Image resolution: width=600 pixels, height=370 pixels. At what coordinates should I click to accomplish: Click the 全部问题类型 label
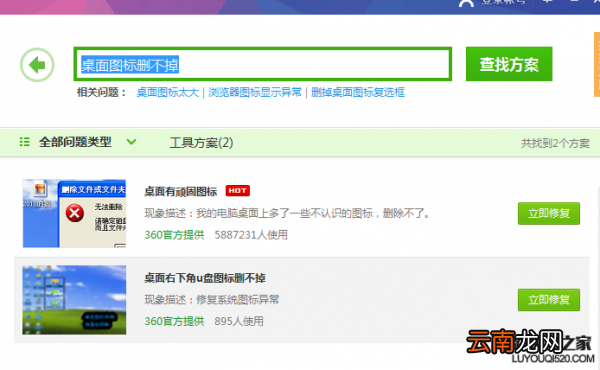(x=75, y=142)
